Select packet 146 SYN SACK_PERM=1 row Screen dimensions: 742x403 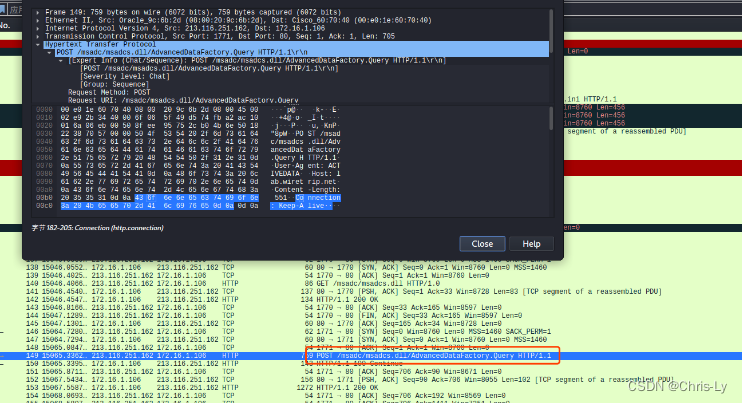click(371, 332)
